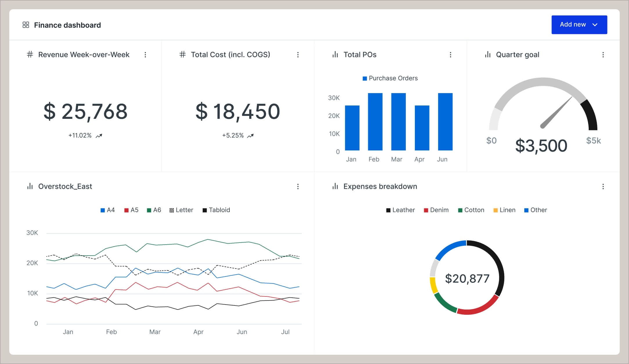Toggle Purchase Orders legend item

click(x=390, y=78)
